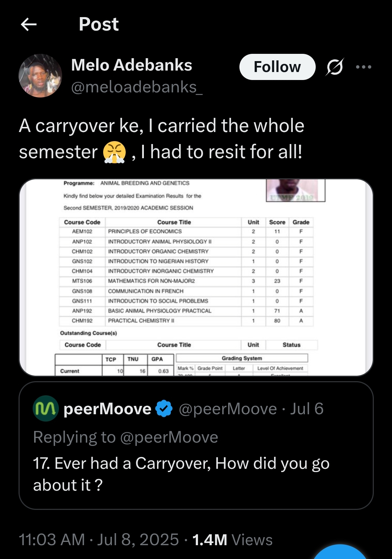View the 1.4M Views count
The height and width of the screenshot is (559, 392).
tap(232, 540)
